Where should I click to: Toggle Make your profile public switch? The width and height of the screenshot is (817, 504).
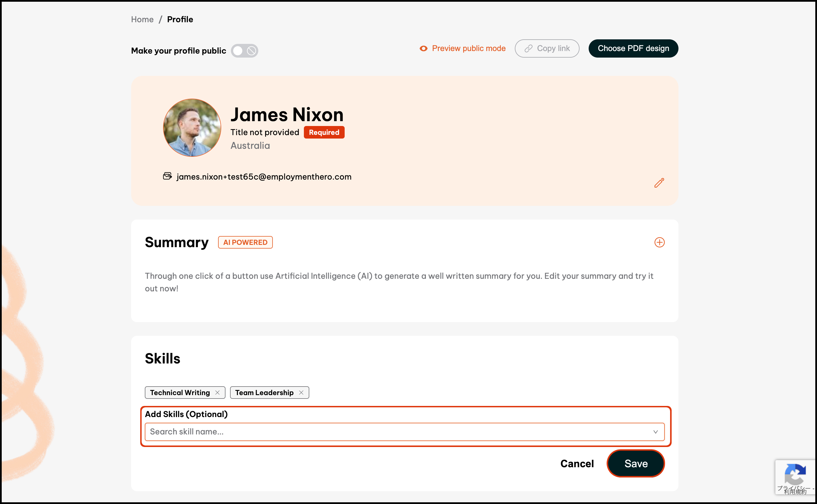[x=244, y=51]
